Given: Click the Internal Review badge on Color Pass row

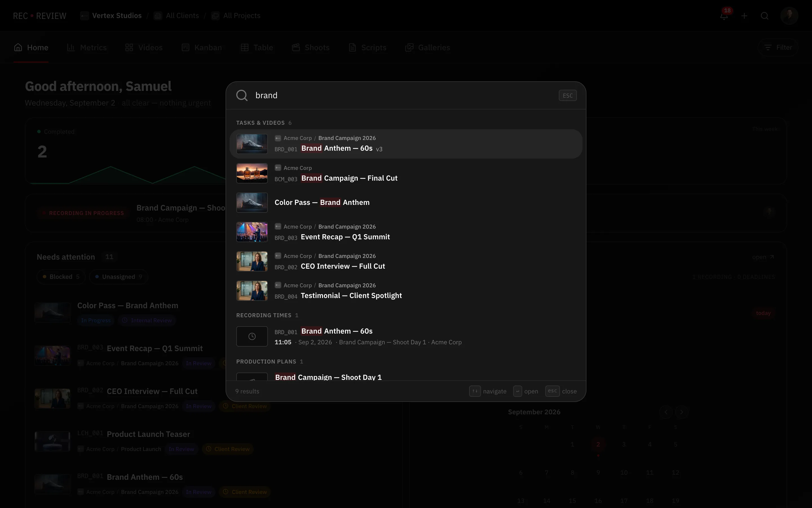Looking at the screenshot, I should [147, 321].
